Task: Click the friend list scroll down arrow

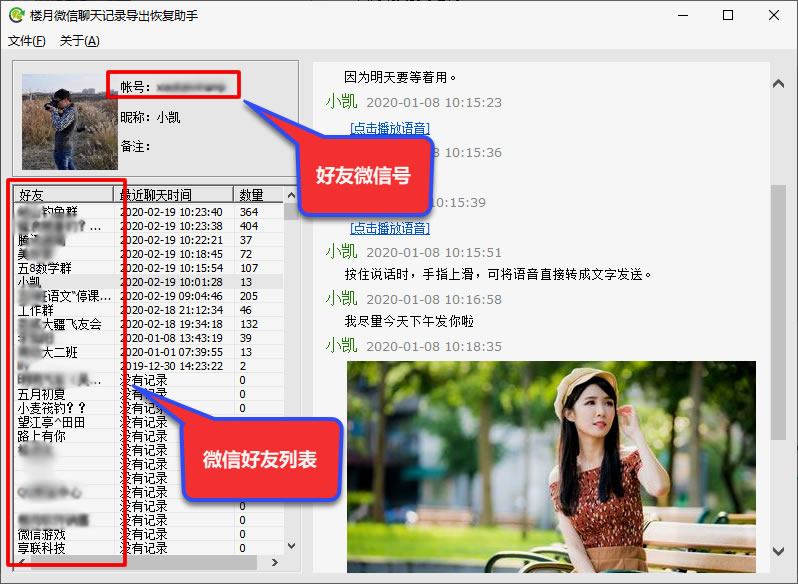Action: pyautogui.click(x=291, y=546)
